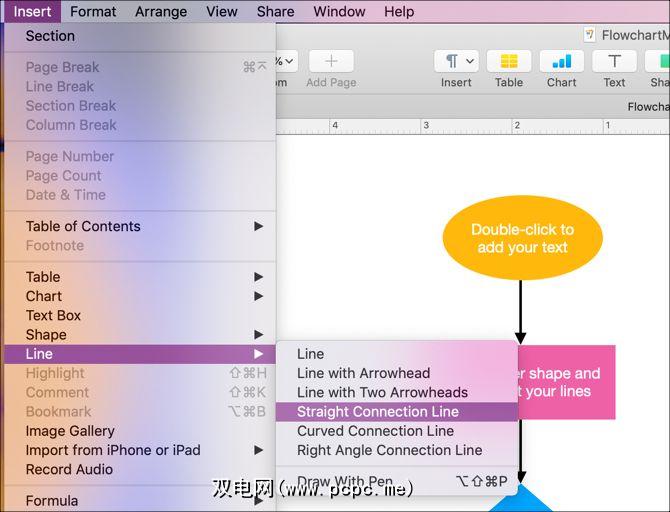Screen dimensions: 670x512
Task: Click the document icon in title bar
Action: [590, 35]
